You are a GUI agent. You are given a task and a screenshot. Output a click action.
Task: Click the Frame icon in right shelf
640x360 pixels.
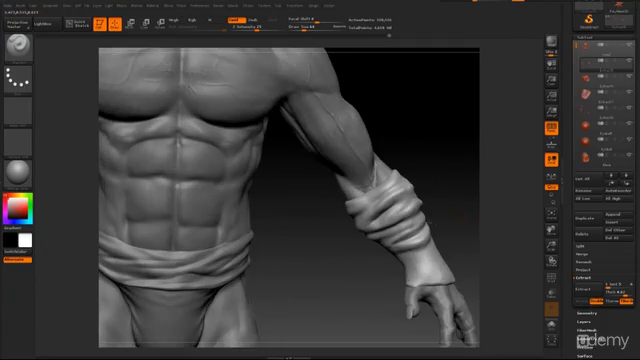551,214
